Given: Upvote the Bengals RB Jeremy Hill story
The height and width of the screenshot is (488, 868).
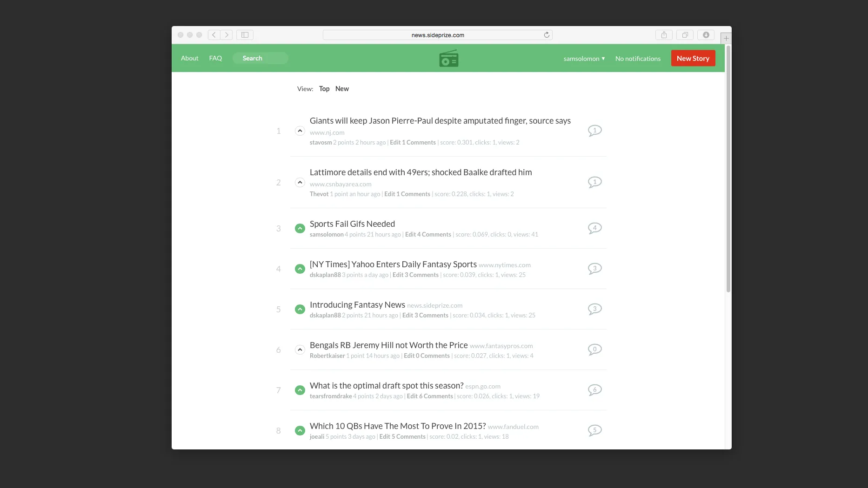Looking at the screenshot, I should (x=300, y=350).
